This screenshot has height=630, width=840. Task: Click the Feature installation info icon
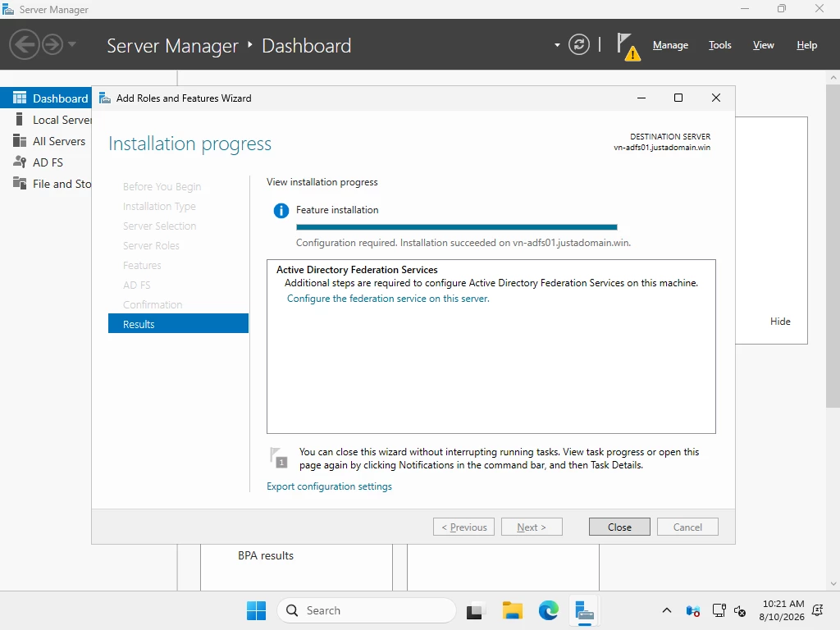pyautogui.click(x=281, y=211)
